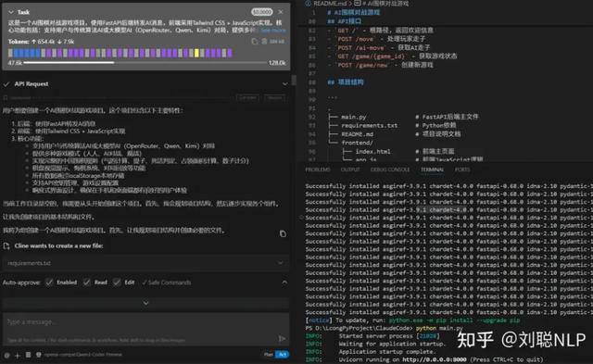This screenshot has height=364, width=593.
Task: Copy the task text icon beside size
Action: [x=255, y=42]
